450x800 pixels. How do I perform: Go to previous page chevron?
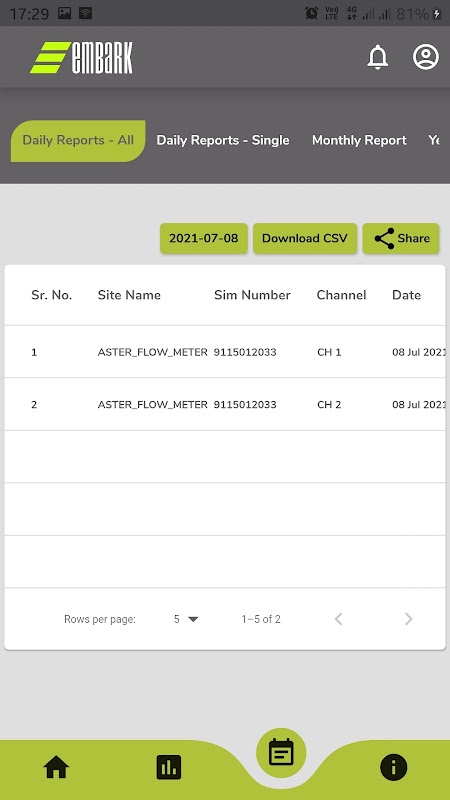click(338, 619)
